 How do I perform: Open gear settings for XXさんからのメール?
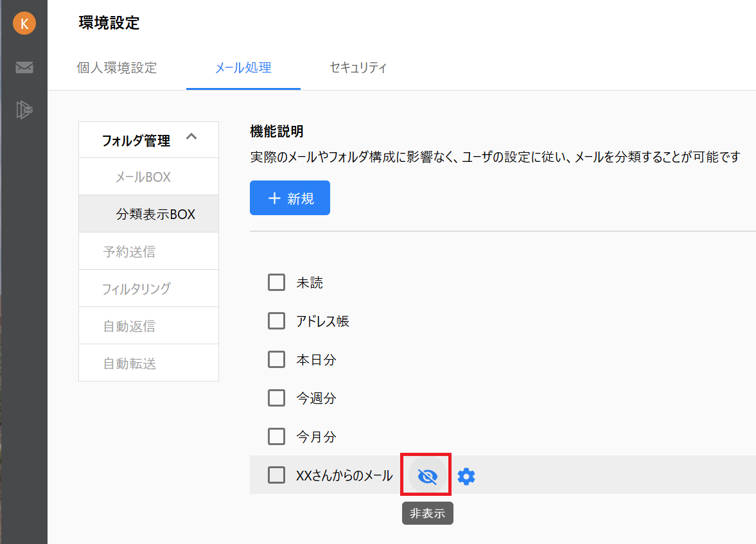[466, 476]
